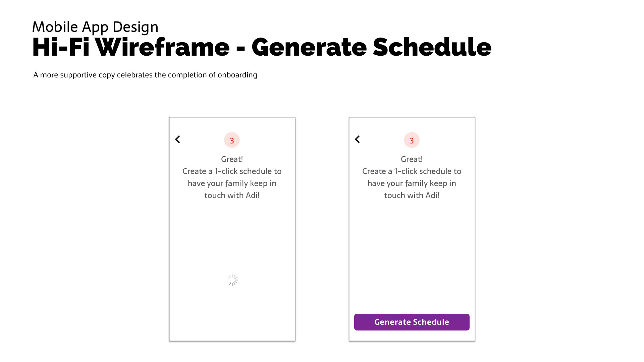
Task: Click the word 'onboarding' in the subtitle
Action: (238, 75)
